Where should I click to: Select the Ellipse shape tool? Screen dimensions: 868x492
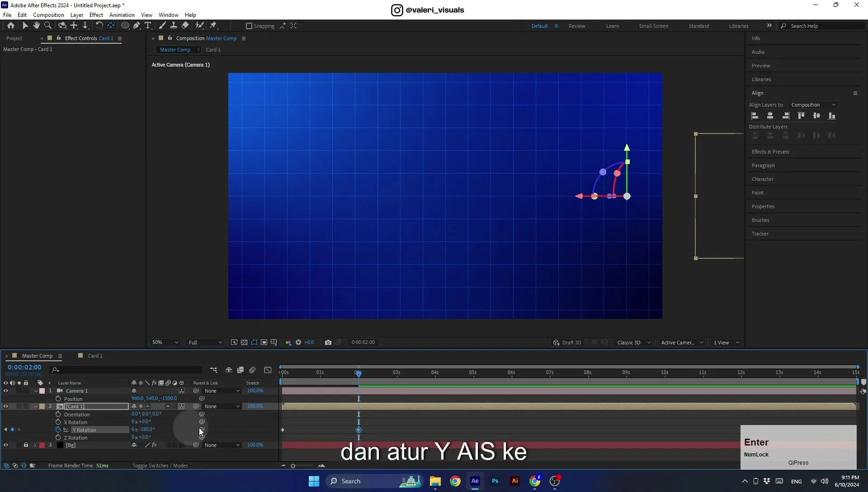tap(125, 26)
